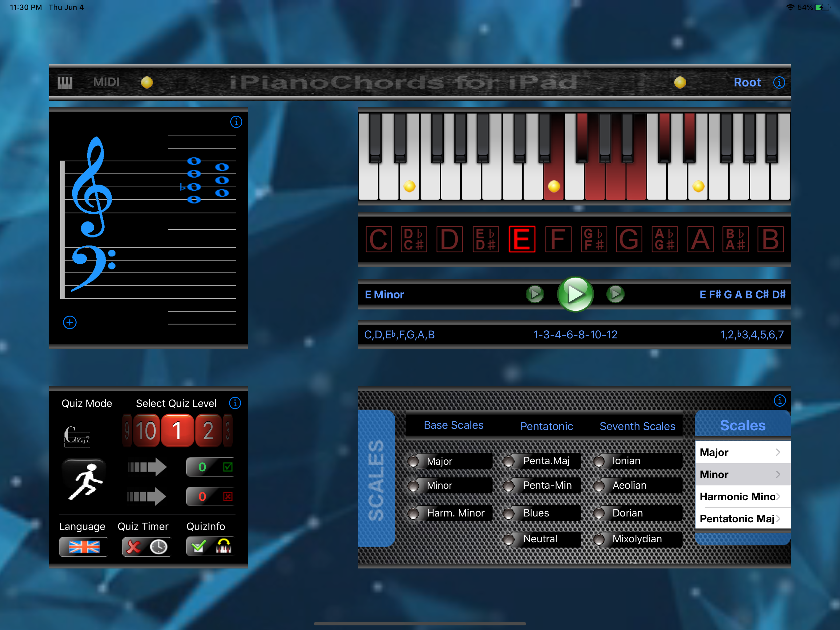Select root note F
This screenshot has height=630, width=840.
tap(558, 239)
